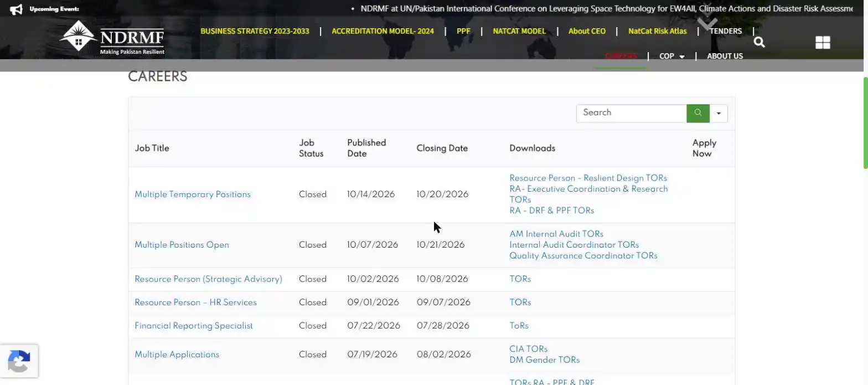868x385 pixels.
Task: Click the Apply Now column header
Action: 704,148
